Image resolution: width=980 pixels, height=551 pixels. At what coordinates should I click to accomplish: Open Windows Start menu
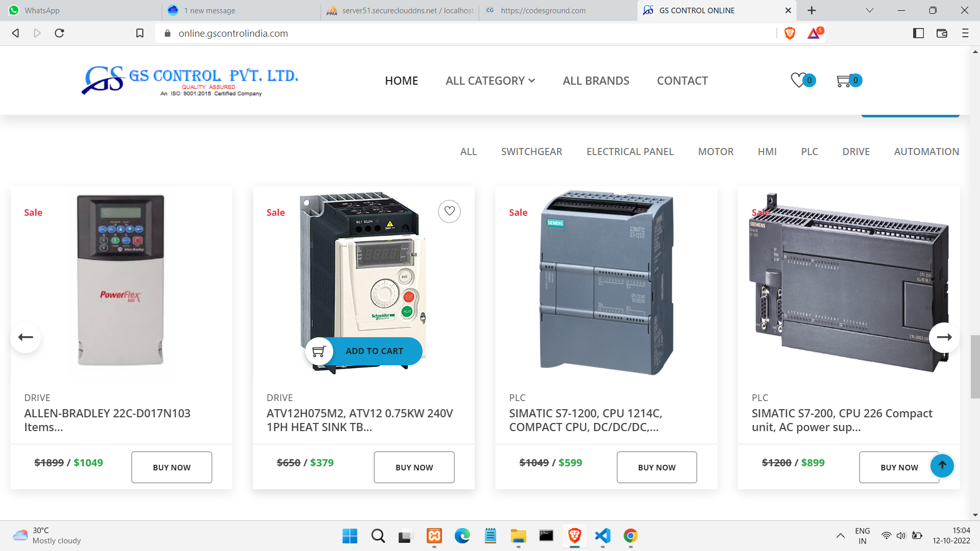coord(350,536)
